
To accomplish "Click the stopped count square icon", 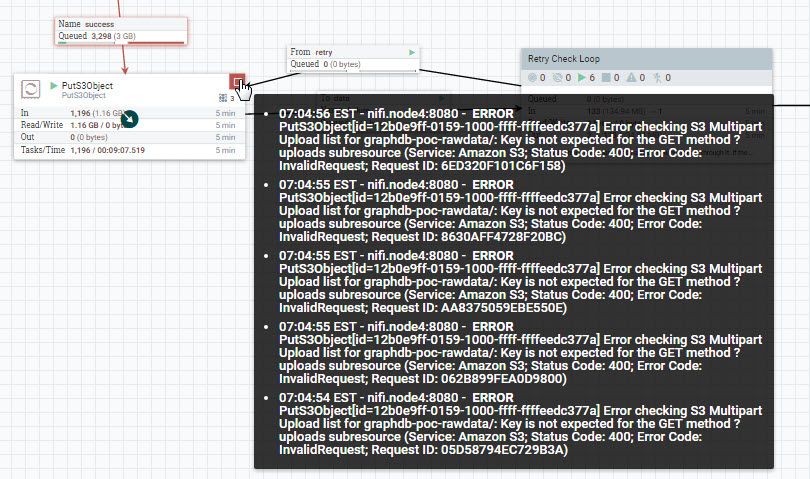I will 606,78.
